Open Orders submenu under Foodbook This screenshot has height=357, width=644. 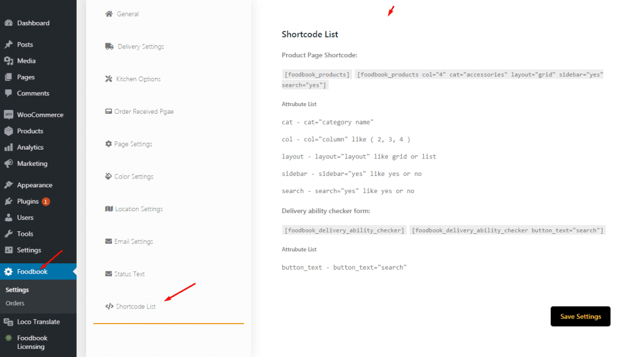pyautogui.click(x=15, y=304)
